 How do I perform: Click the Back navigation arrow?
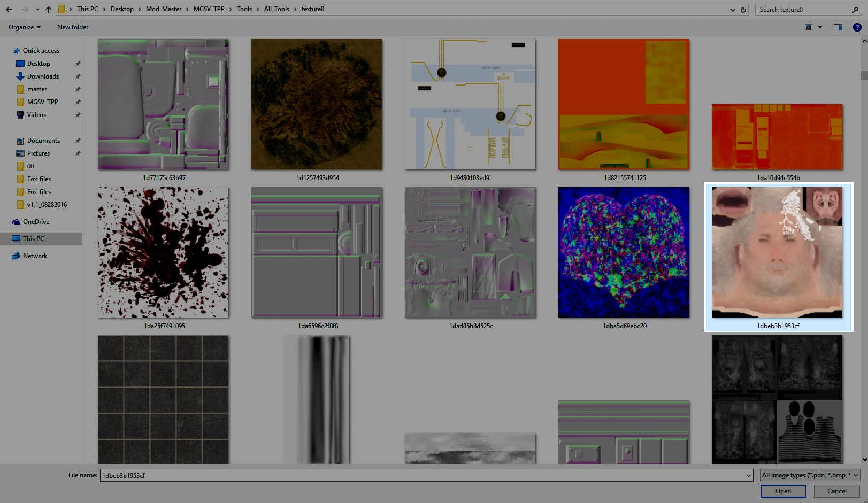tap(9, 10)
